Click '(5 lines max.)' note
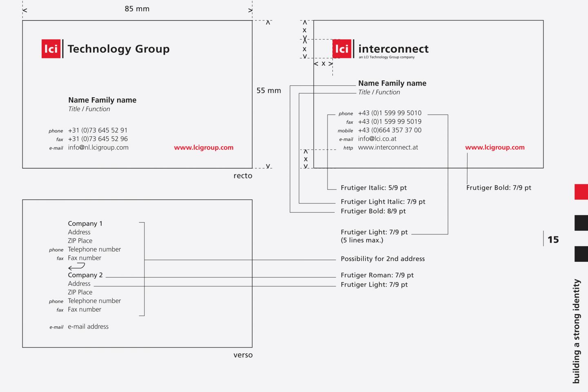588x392 pixels. click(362, 240)
